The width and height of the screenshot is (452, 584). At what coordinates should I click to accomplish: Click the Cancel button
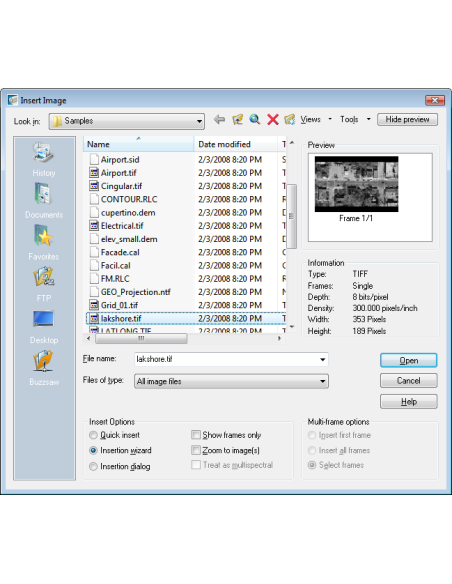point(409,381)
